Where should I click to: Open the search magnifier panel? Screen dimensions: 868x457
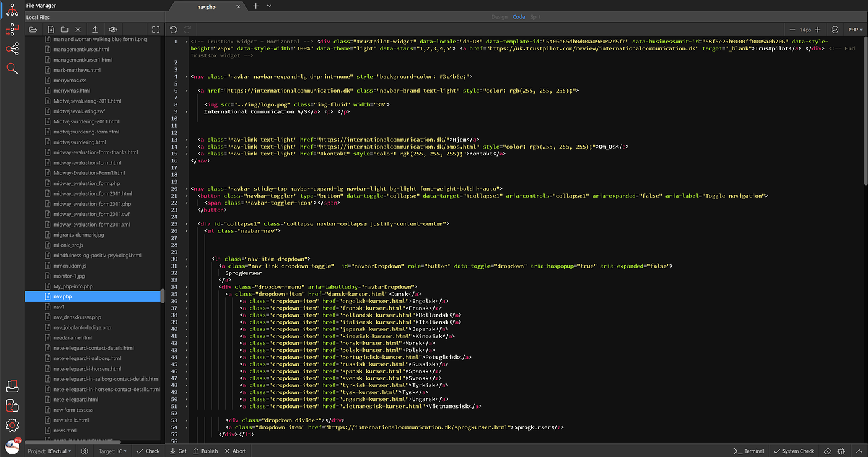tap(12, 69)
